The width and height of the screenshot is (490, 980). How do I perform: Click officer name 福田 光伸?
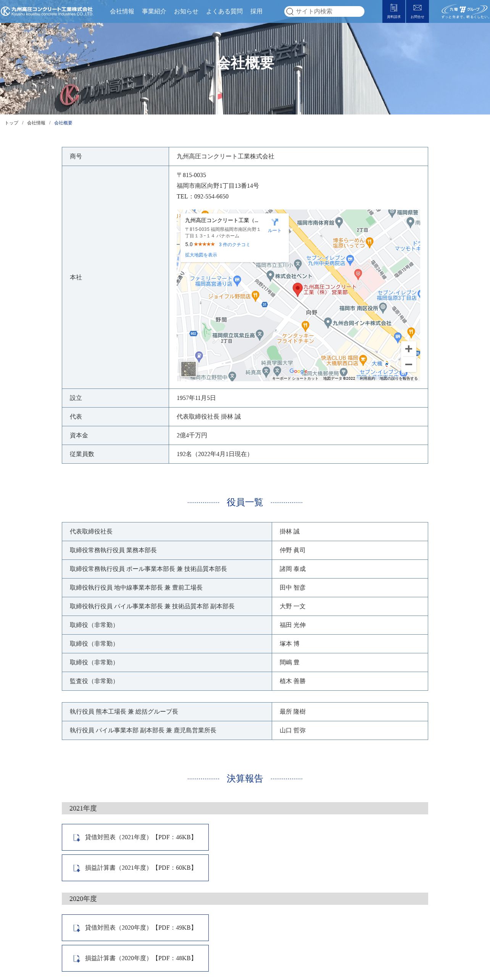[293, 625]
